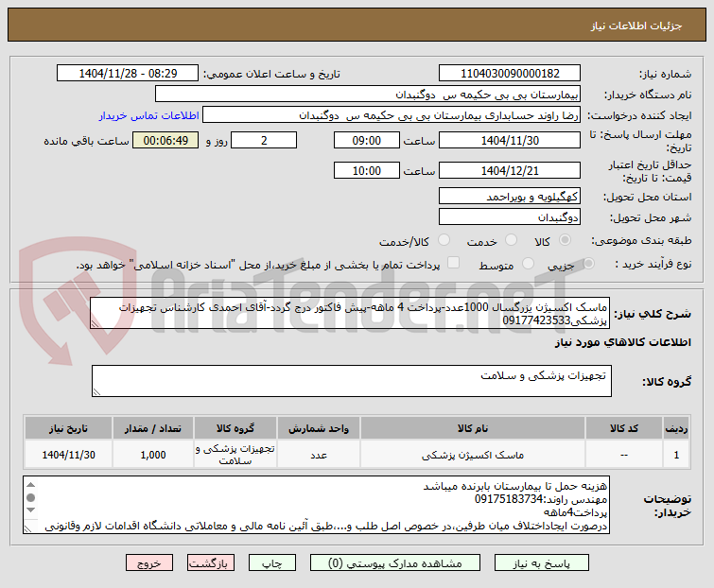Toggle the Islamic treasury payment checkbox

click(453, 263)
